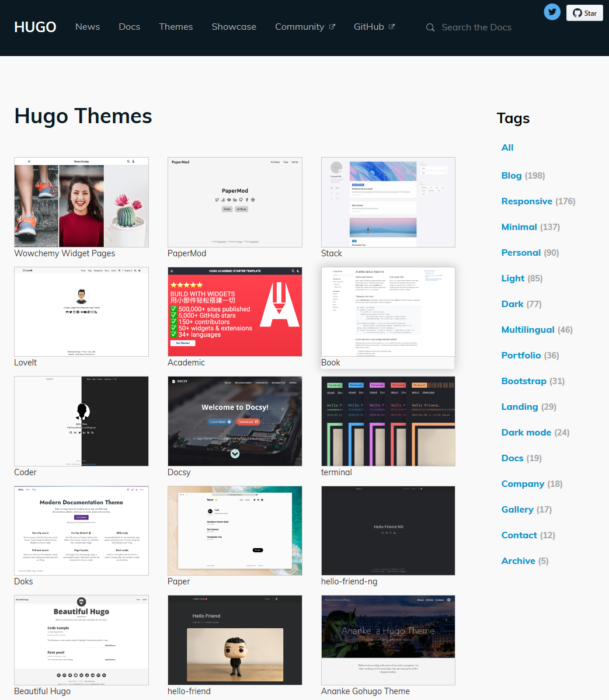Open the Themes menu item
Screen dimensions: 609x700
pos(176,27)
